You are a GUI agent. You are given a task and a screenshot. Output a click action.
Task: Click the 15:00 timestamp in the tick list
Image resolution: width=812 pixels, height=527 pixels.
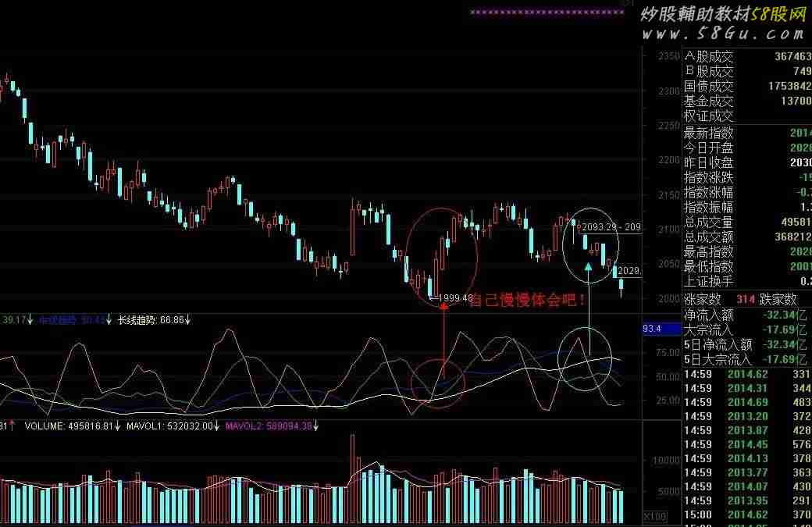pyautogui.click(x=698, y=515)
